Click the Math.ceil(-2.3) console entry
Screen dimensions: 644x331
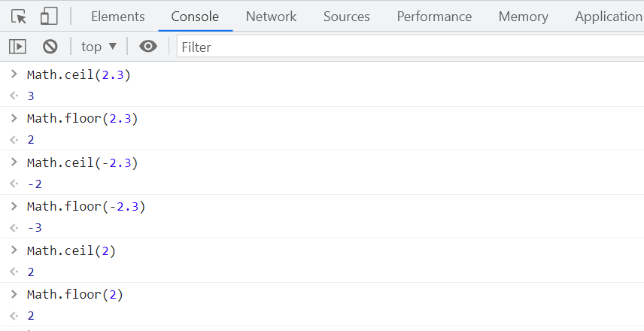[x=83, y=162]
